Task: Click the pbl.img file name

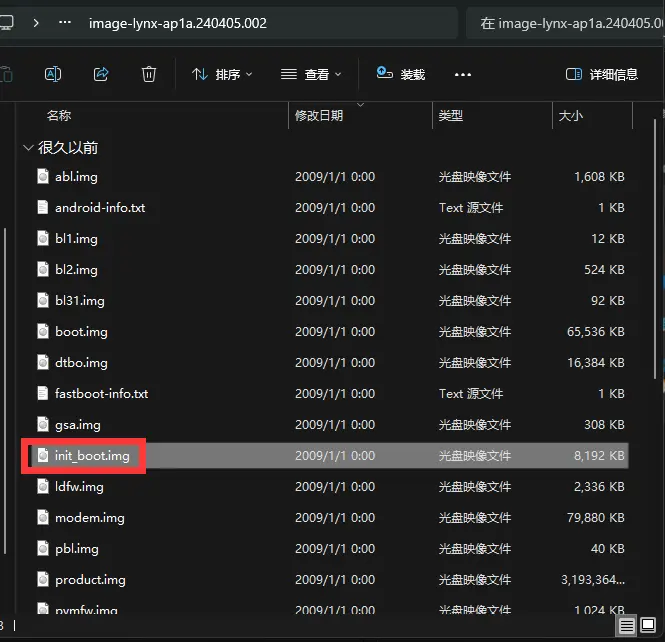Action: [77, 549]
